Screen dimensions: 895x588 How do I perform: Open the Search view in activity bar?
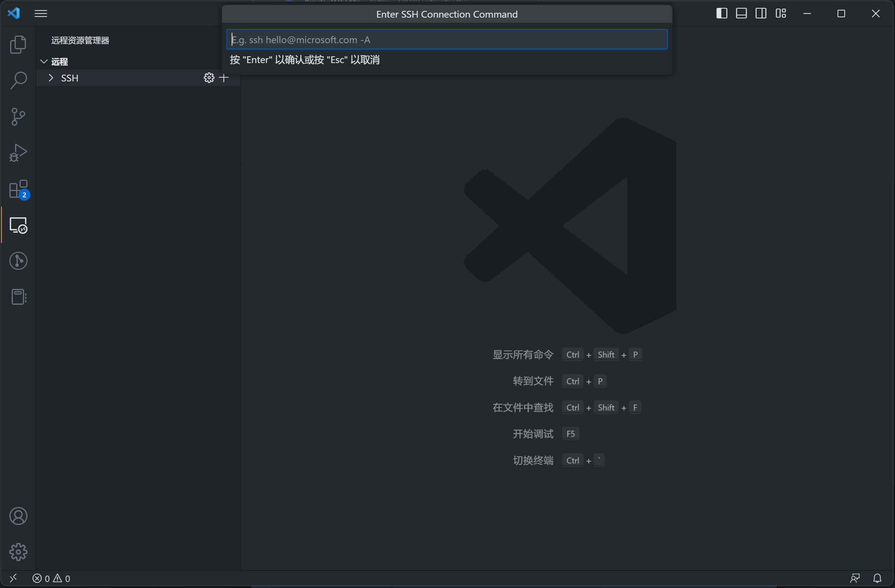click(18, 80)
